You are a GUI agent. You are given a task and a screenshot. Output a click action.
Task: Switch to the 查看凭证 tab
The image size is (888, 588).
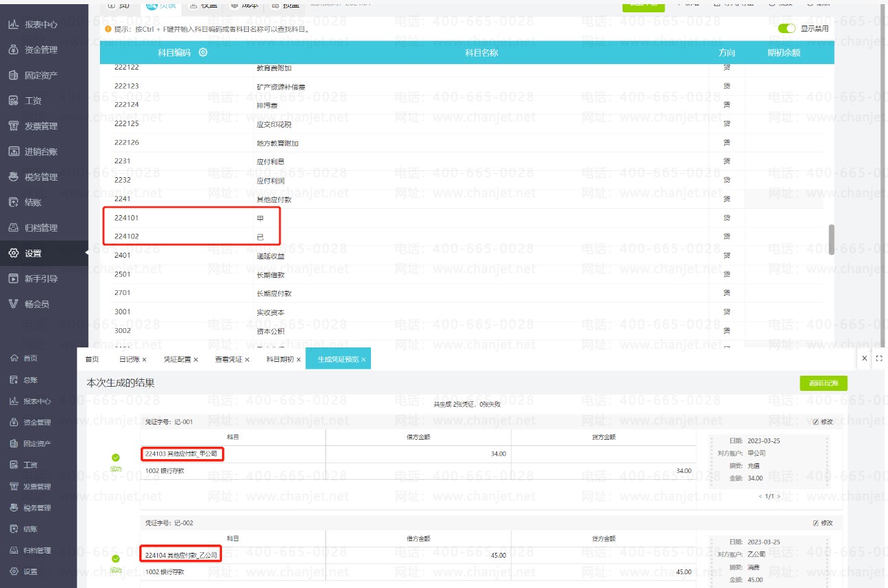pyautogui.click(x=228, y=359)
